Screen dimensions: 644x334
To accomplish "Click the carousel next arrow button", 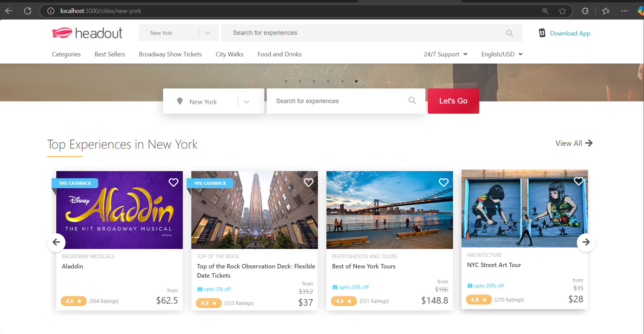I will 586,242.
